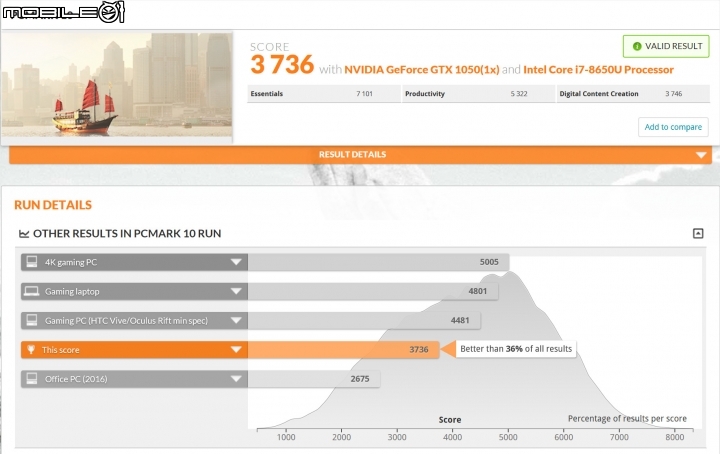Viewport: 720px width, 454px height.
Task: Expand the 4K gaming PC dropdown arrow
Action: tap(236, 262)
